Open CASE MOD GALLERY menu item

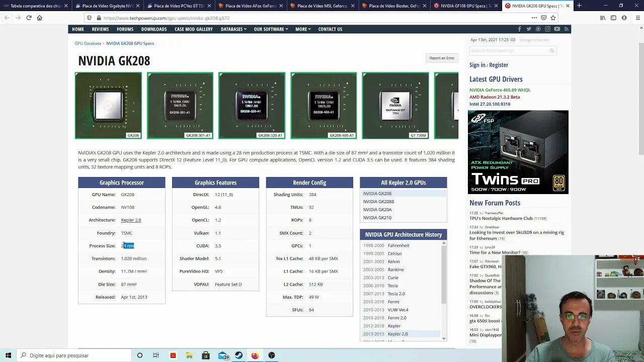194,29
